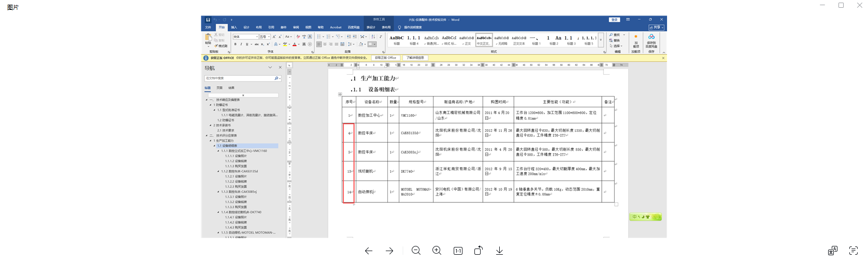Switch to the 审阅 (Review) ribbon tab
Image resolution: width=868 pixels, height=262 pixels.
click(296, 27)
